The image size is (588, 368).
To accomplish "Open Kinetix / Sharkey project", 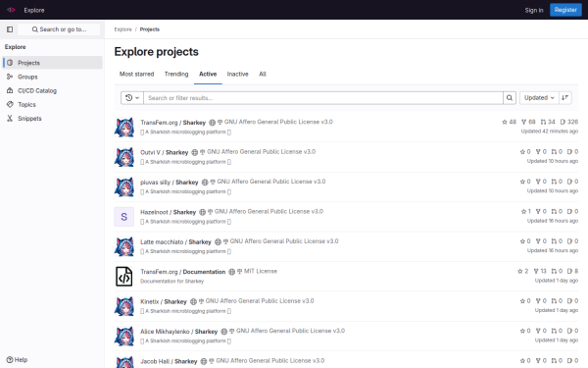I will click(164, 301).
